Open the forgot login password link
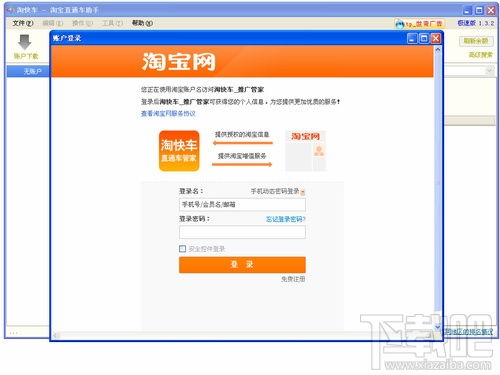This screenshot has height=375, width=500. [286, 219]
